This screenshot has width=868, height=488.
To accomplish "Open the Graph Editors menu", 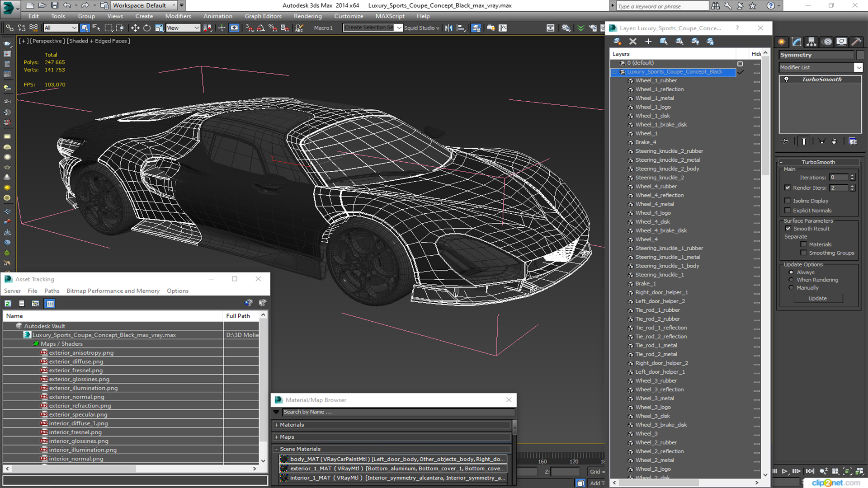I will tap(263, 16).
